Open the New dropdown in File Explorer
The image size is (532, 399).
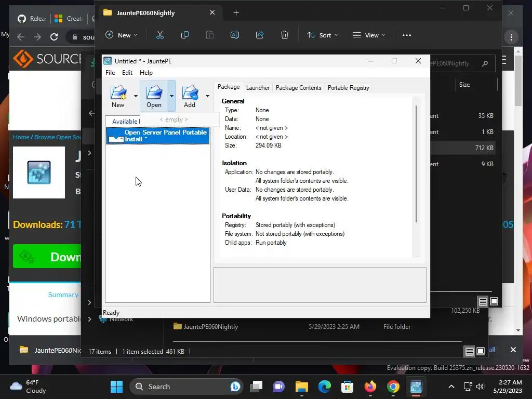(122, 35)
